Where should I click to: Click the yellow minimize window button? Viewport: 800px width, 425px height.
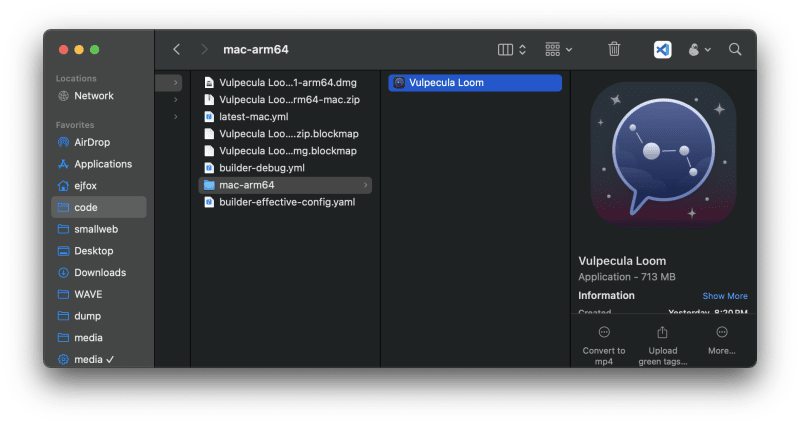pos(79,49)
